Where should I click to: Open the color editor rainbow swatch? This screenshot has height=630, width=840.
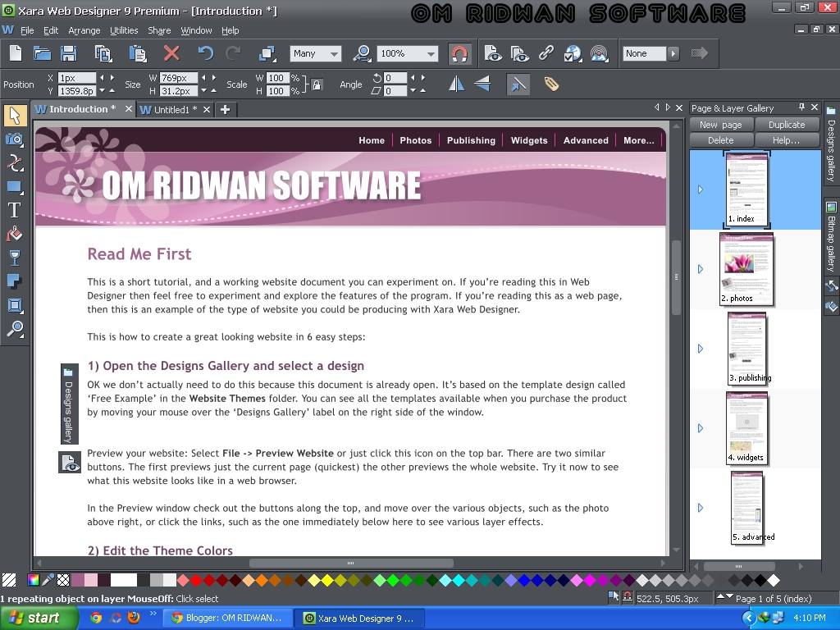tap(33, 580)
